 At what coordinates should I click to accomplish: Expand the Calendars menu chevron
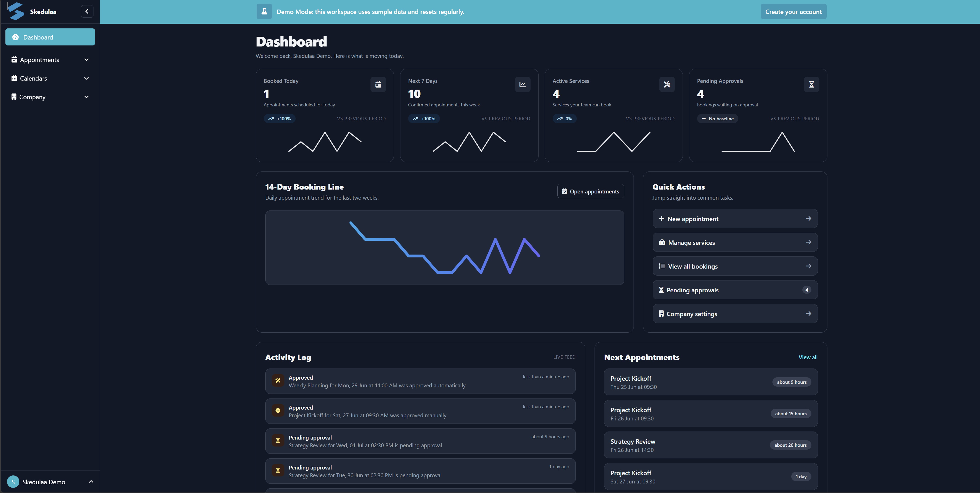click(86, 79)
